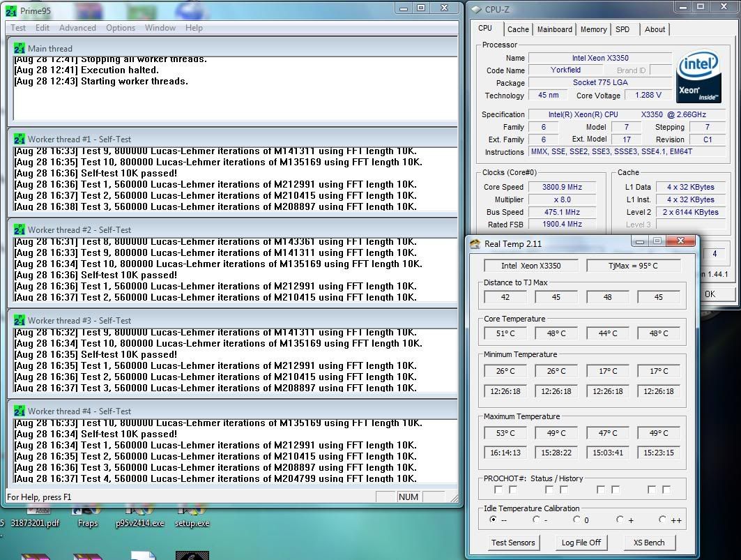This screenshot has height=560, width=741.
Task: Click the Yorkfield code name value
Action: tap(565, 70)
